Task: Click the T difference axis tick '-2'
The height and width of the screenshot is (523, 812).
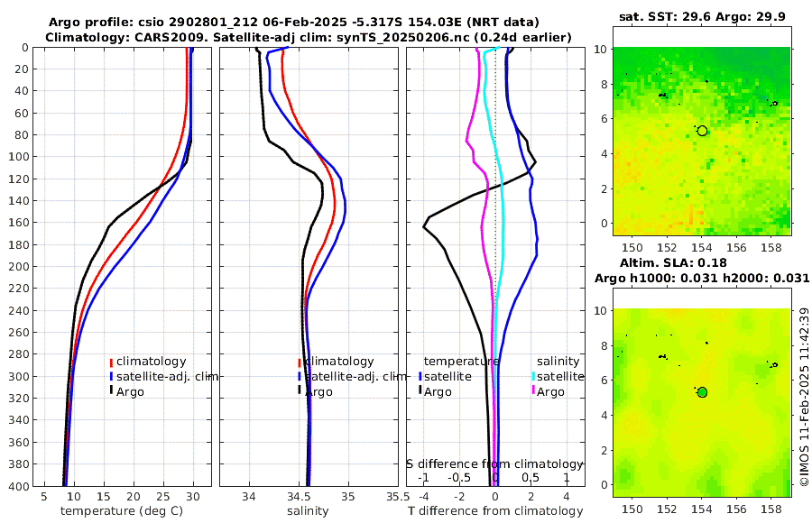Action: 459,497
